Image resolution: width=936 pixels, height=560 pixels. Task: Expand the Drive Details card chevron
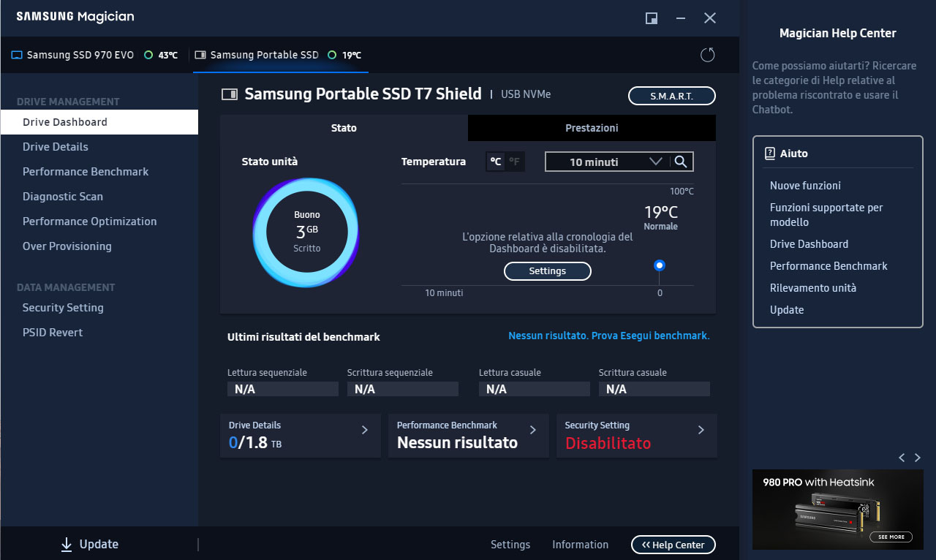click(x=365, y=430)
